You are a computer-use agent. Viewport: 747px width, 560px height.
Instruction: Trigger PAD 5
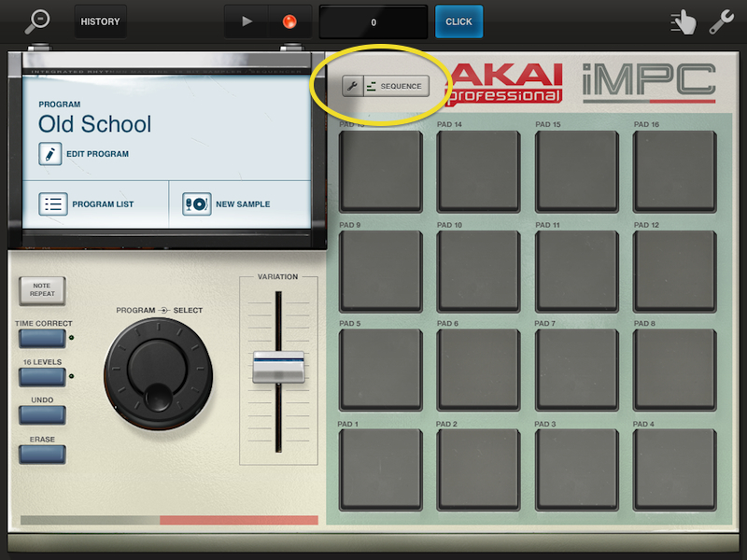(380, 370)
